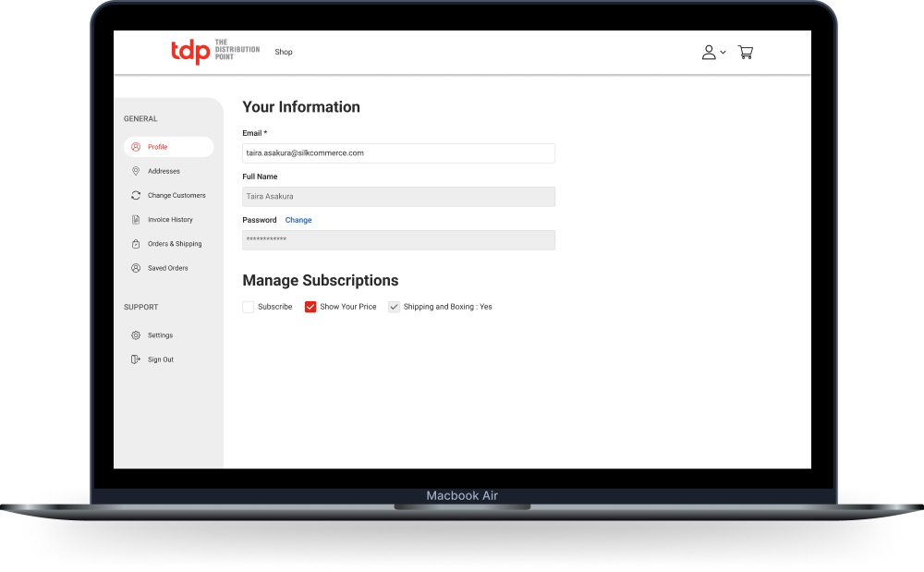
Task: Click into the Email input field
Action: click(x=398, y=153)
